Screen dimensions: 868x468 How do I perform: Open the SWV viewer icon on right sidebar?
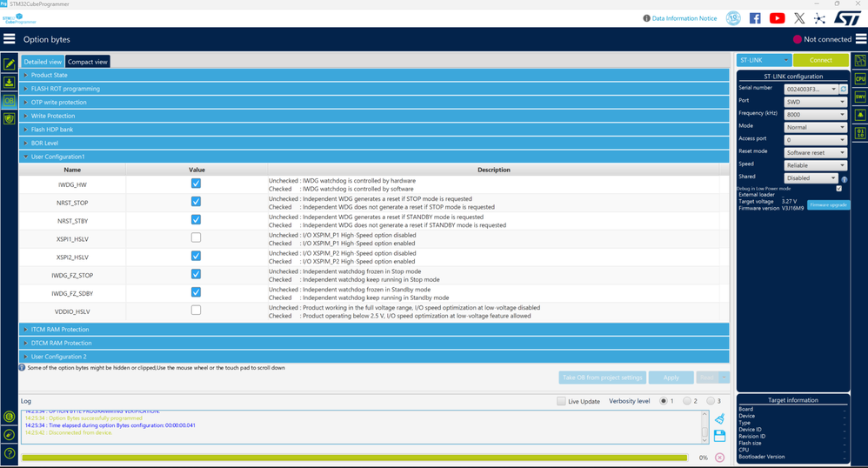tap(860, 97)
